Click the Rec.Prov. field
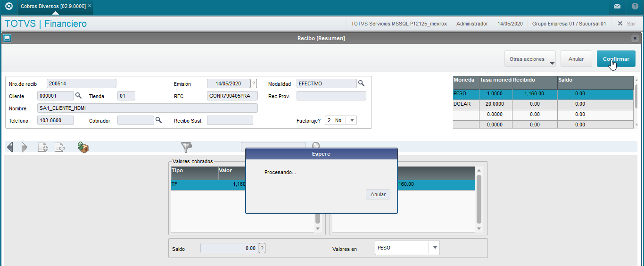The width and height of the screenshot is (644, 266). tap(331, 96)
